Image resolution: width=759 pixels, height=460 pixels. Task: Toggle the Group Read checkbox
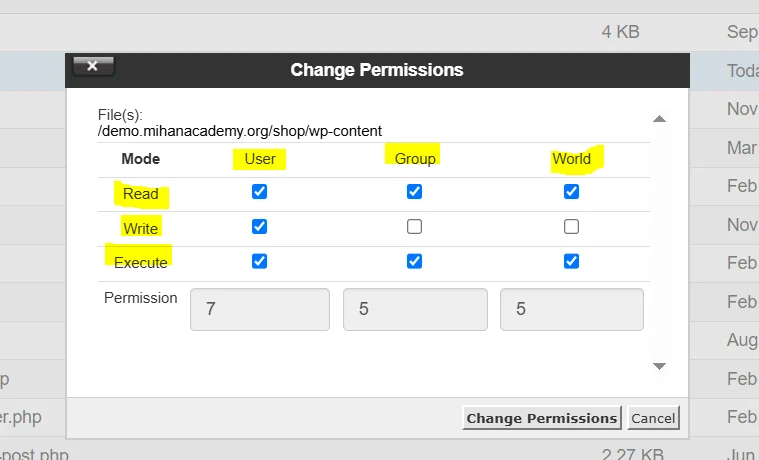(415, 192)
